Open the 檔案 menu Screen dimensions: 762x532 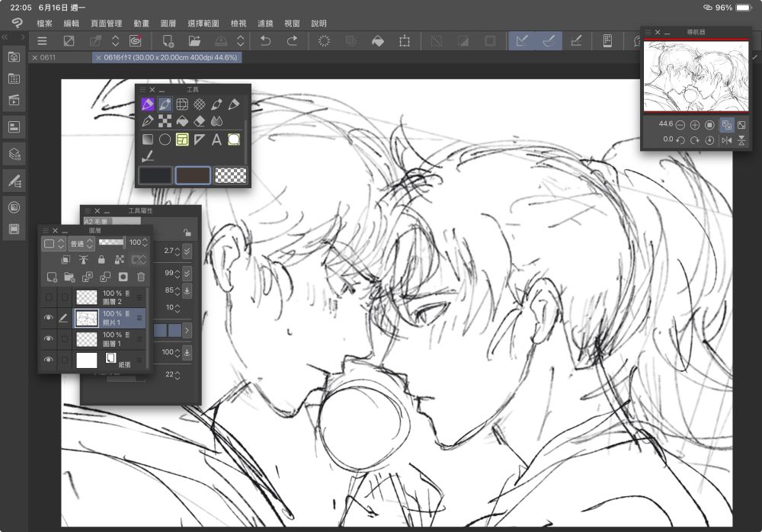45,24
